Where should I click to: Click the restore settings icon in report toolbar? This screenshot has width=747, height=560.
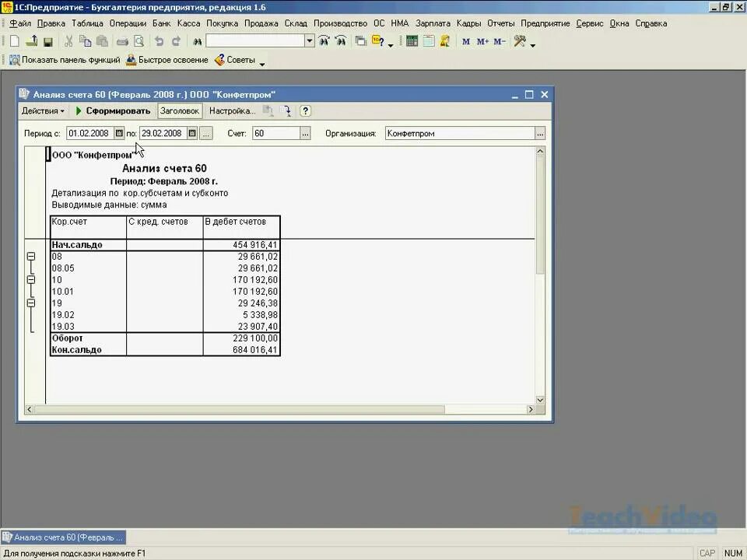coord(268,111)
